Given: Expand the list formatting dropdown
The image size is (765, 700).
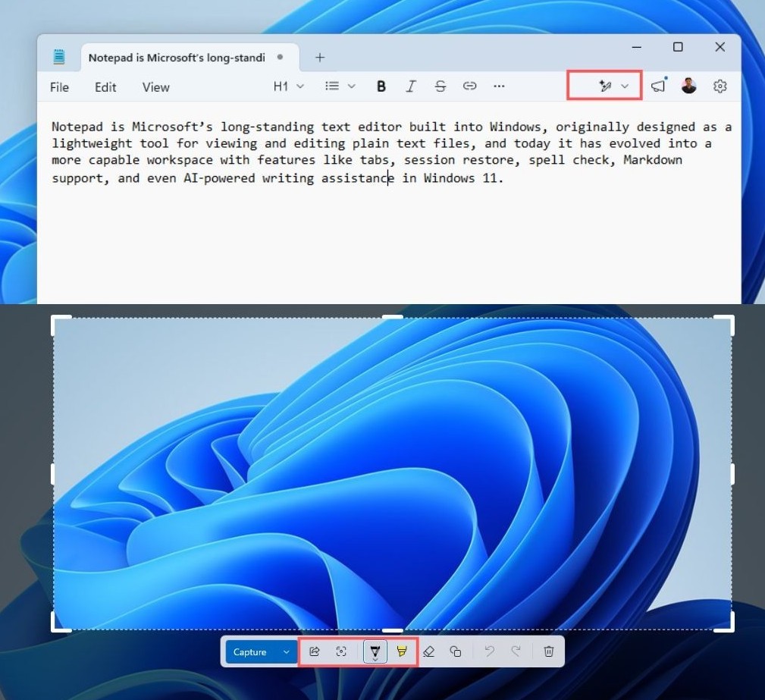Looking at the screenshot, I should point(340,86).
